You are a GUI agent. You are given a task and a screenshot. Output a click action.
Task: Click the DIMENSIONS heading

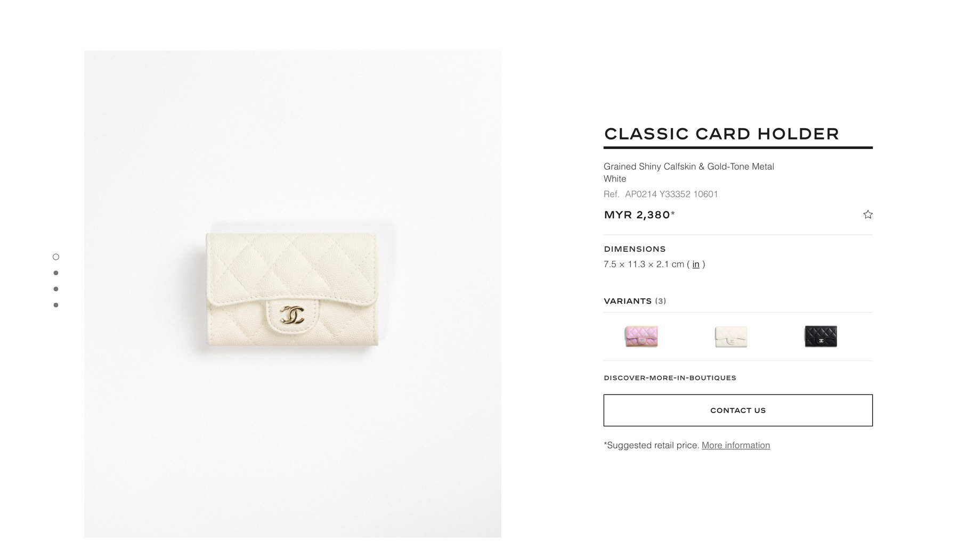[x=635, y=249]
